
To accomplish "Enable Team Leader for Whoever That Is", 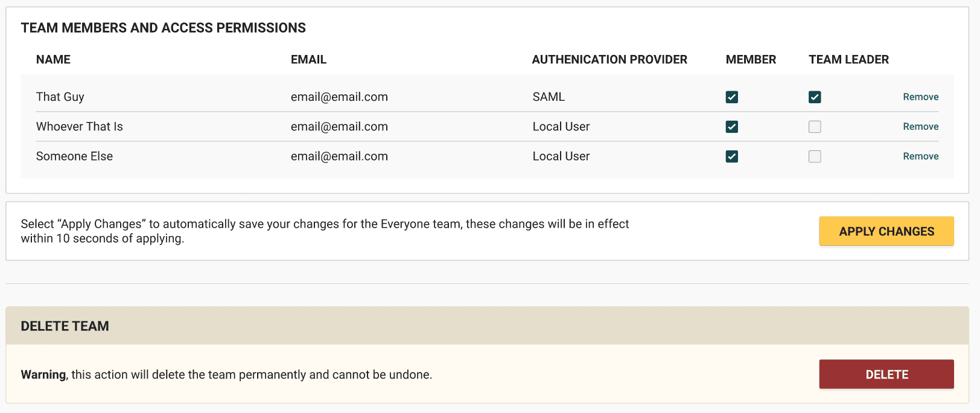I will click(x=815, y=127).
